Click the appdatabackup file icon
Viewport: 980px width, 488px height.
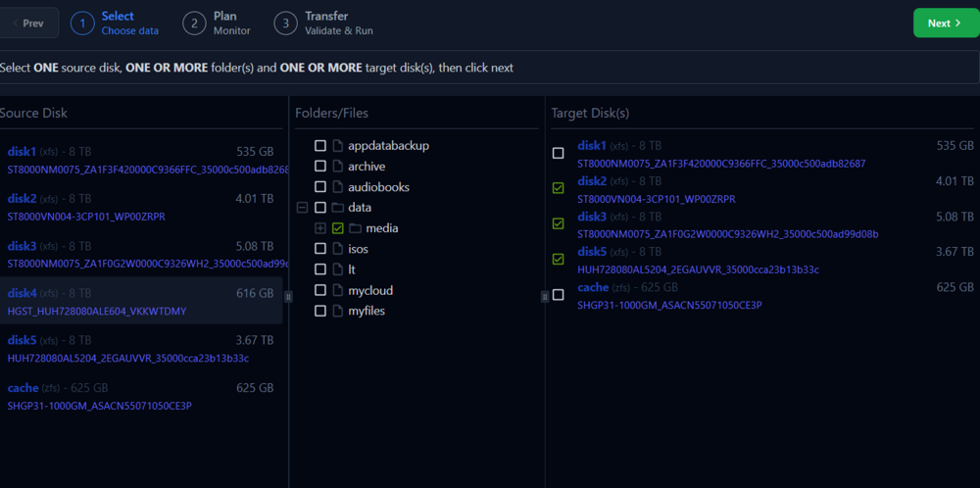point(337,146)
